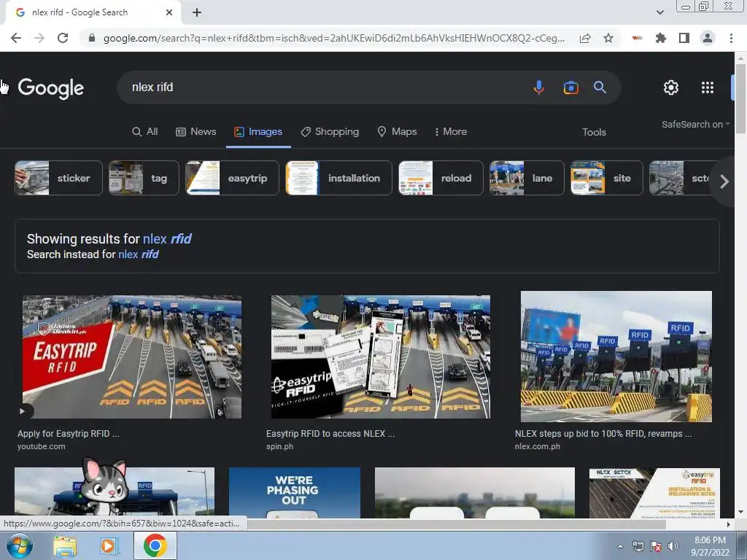Click the volume speaker tray icon
This screenshot has width=747, height=560.
[x=673, y=546]
